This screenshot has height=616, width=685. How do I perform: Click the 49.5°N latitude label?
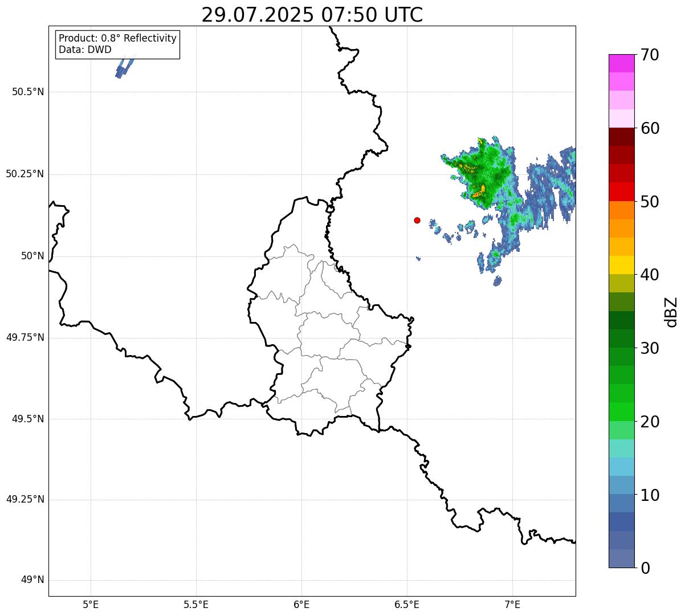pyautogui.click(x=28, y=419)
